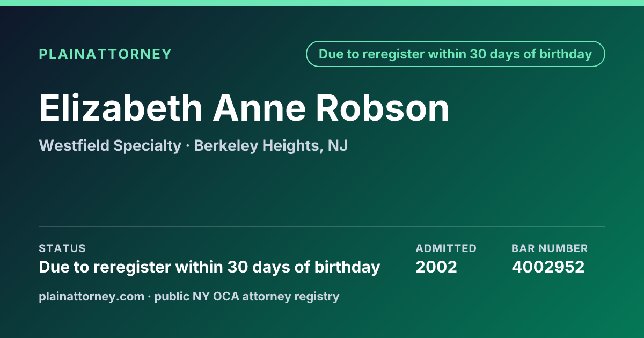Select the bar number 4002952
644x338 pixels.
click(x=548, y=267)
